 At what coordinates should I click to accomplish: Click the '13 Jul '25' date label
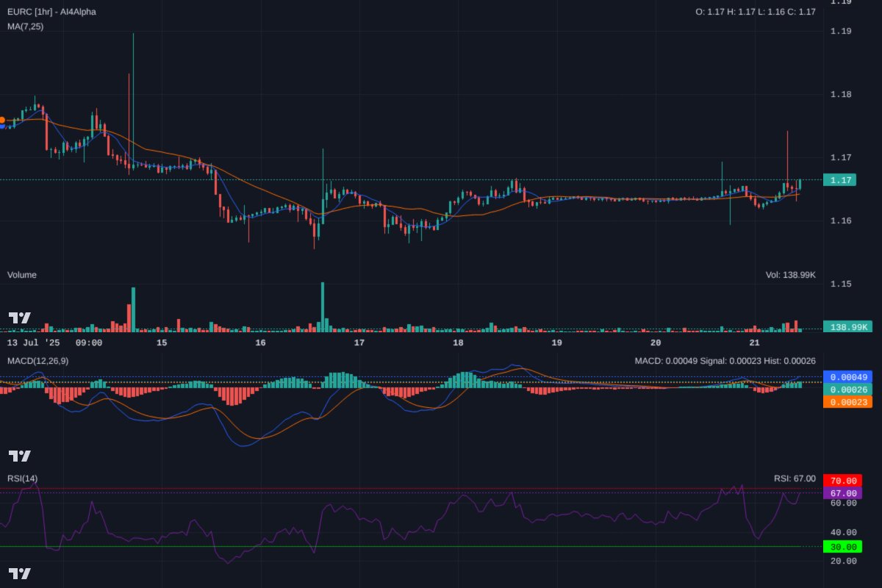pos(34,343)
